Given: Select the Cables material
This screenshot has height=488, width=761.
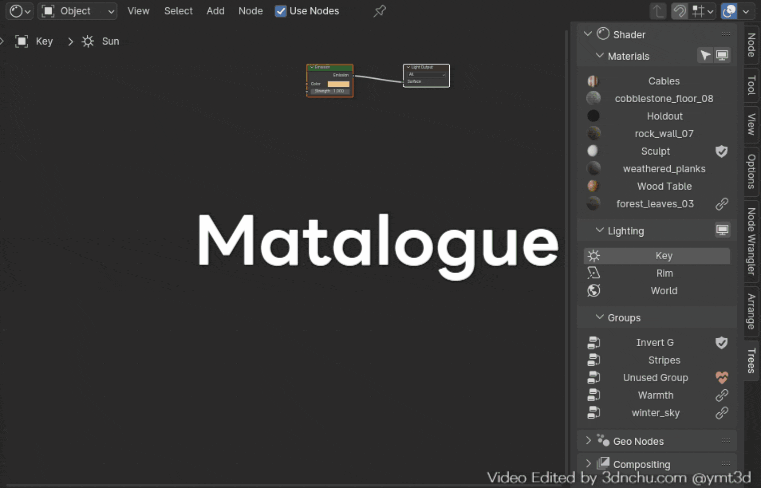Looking at the screenshot, I should [x=657, y=81].
